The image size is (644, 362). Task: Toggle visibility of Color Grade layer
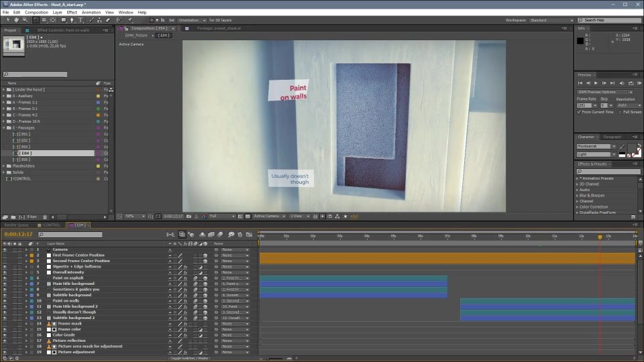[5, 335]
